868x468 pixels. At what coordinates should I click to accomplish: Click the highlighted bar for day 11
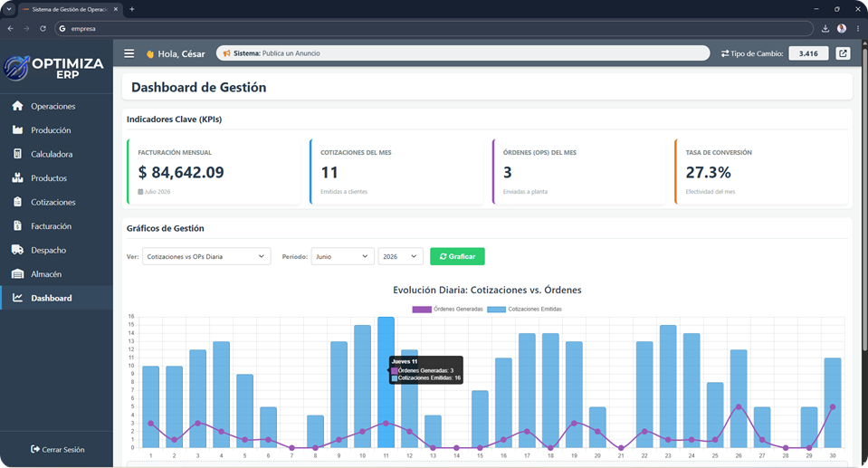386,382
